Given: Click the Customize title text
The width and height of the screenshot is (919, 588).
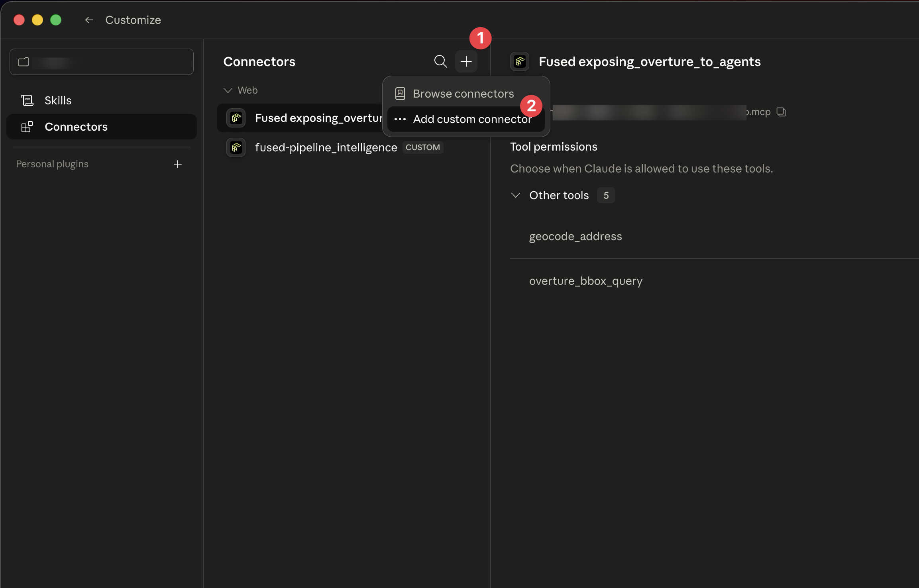Looking at the screenshot, I should tap(133, 20).
